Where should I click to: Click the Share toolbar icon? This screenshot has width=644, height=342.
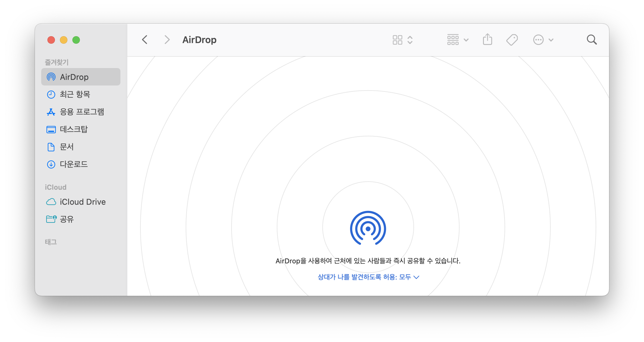pyautogui.click(x=487, y=40)
